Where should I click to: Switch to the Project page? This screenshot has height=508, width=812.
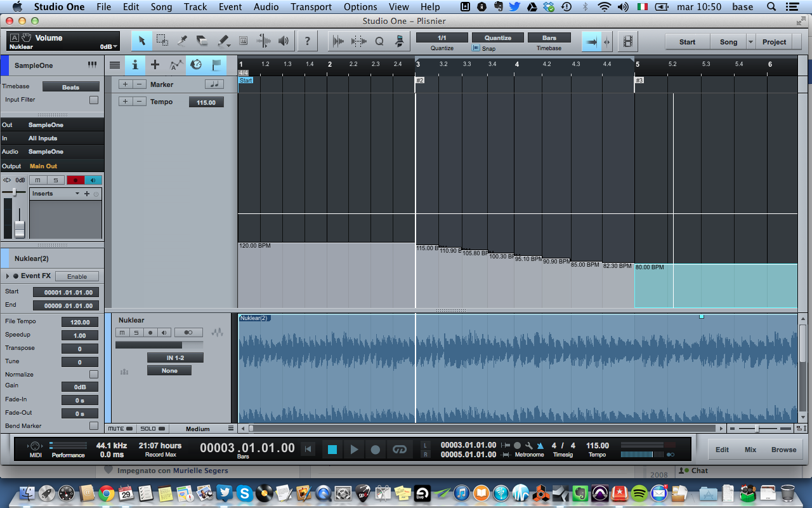tap(774, 42)
